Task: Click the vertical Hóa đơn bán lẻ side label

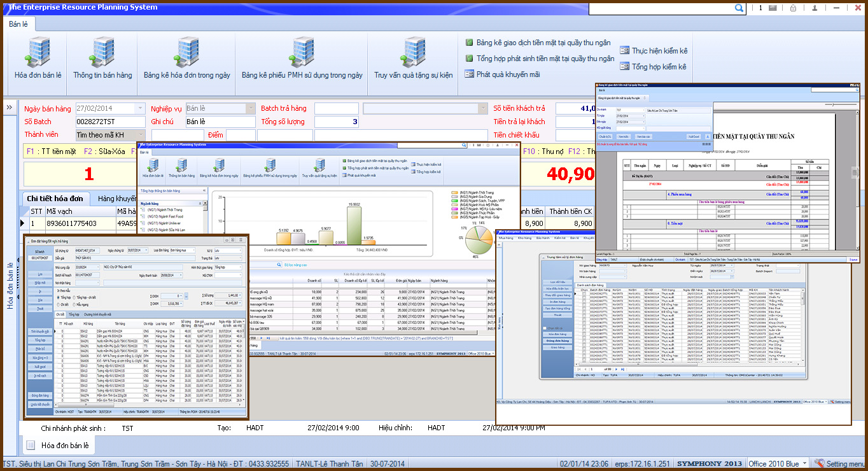Action: tap(10, 286)
